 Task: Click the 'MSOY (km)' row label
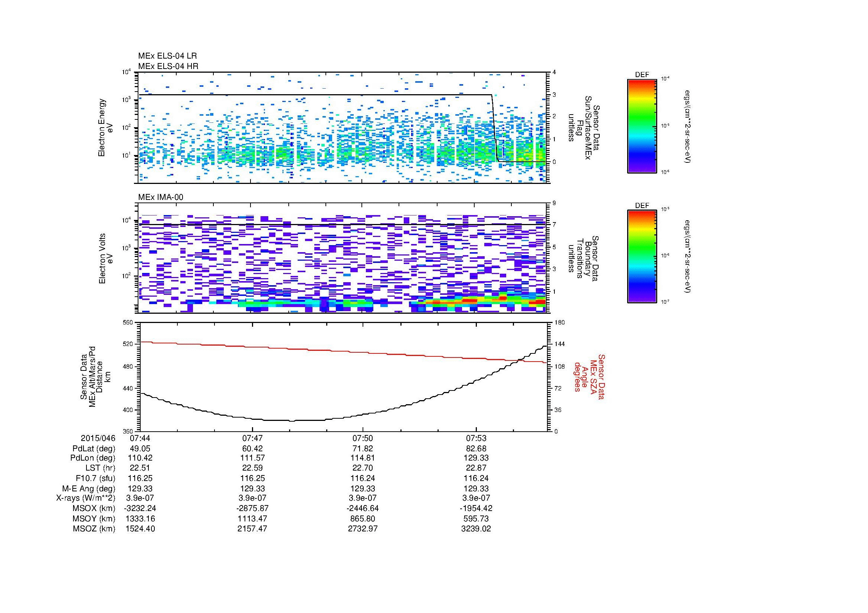(94, 518)
